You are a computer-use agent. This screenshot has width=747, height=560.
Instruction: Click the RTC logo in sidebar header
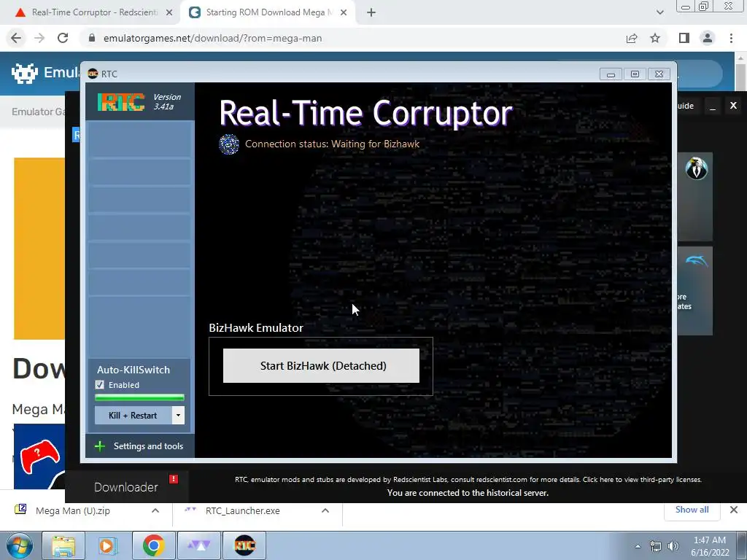(x=121, y=101)
